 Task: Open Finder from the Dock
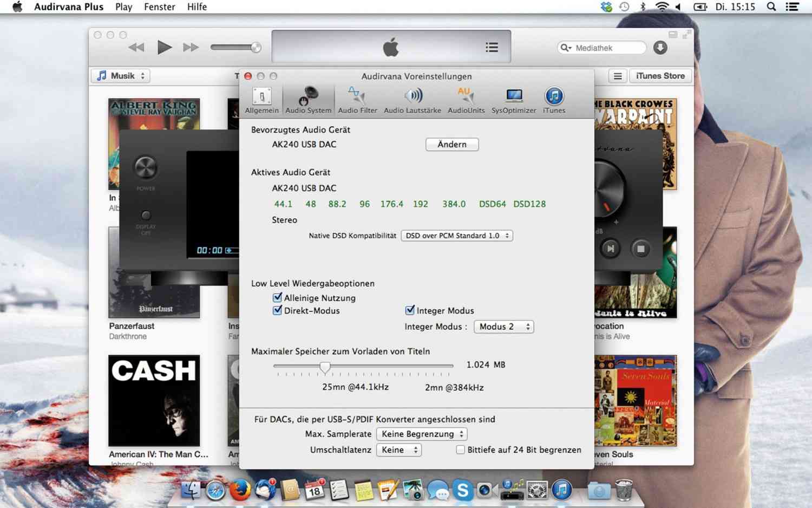click(x=191, y=490)
